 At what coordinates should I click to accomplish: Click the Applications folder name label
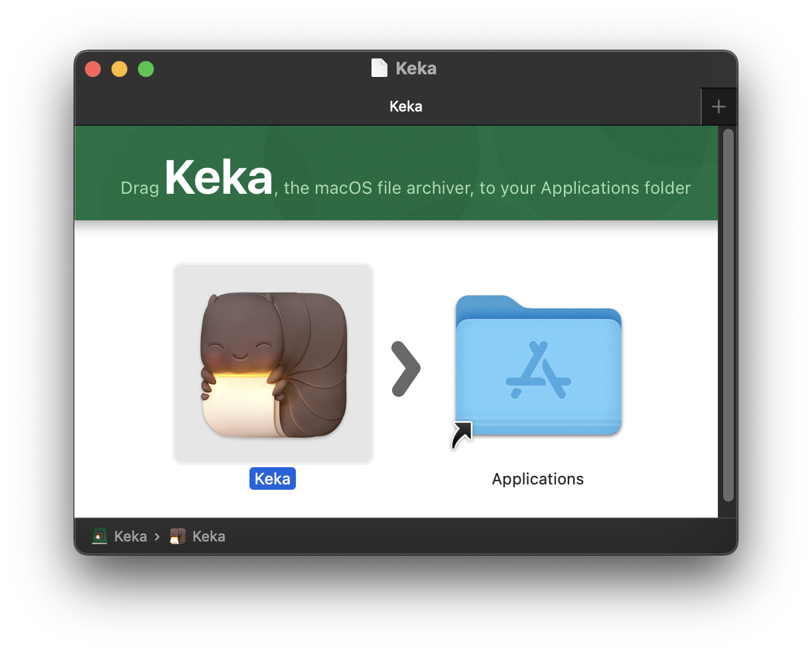click(538, 479)
